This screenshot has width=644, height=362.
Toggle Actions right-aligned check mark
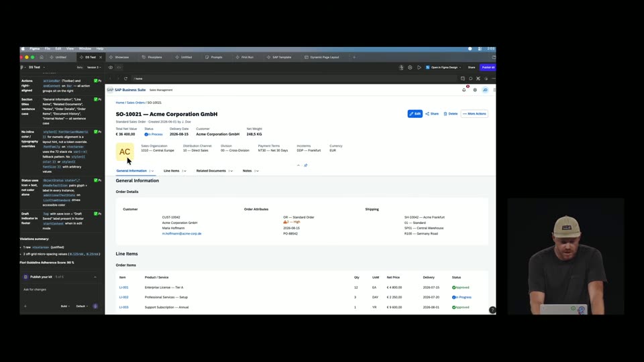[x=96, y=81]
